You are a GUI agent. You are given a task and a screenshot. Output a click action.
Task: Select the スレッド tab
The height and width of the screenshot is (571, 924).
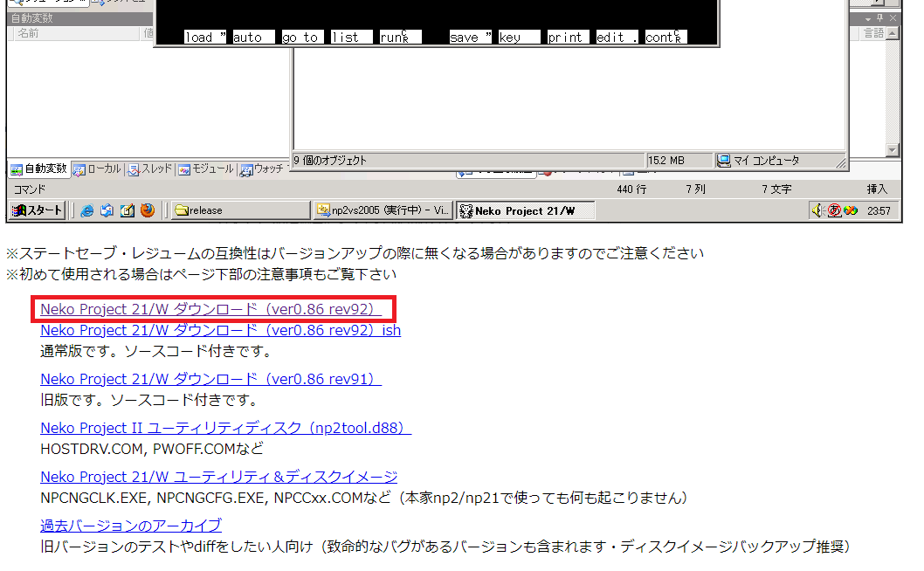coord(150,169)
